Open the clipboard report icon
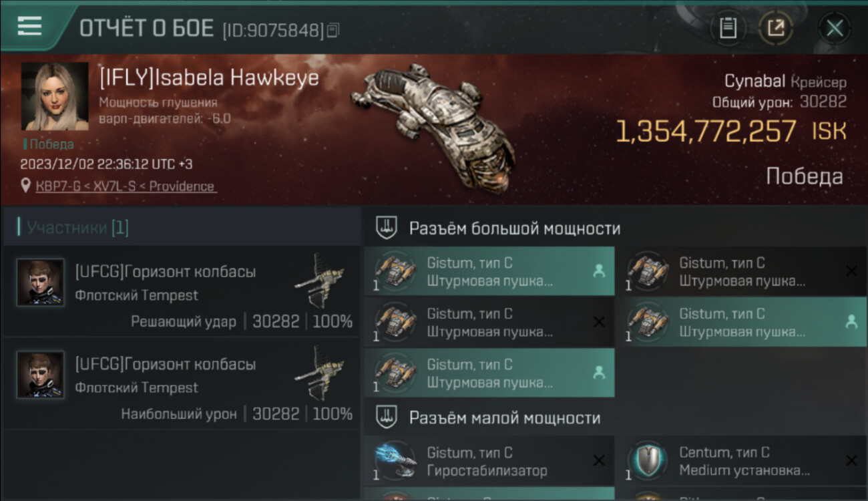868x501 pixels. (x=728, y=28)
